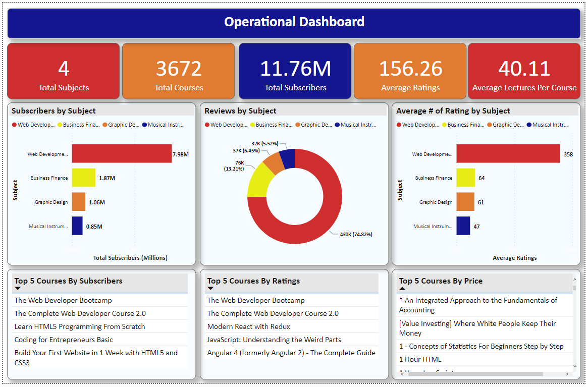The image size is (588, 387).
Task: Select The Web Developer Bootcamp in Subscribers table
Action: click(100, 300)
